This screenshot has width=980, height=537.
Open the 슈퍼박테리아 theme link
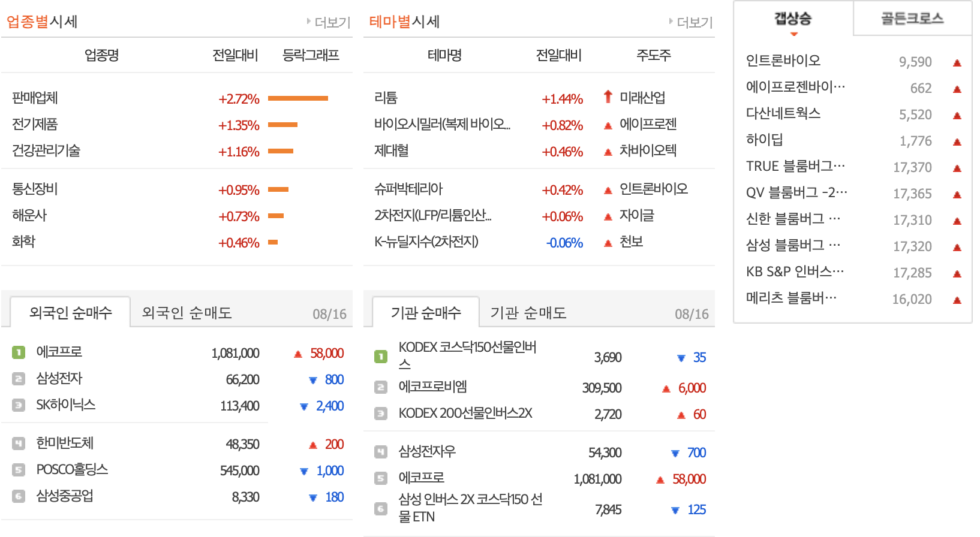(x=408, y=189)
